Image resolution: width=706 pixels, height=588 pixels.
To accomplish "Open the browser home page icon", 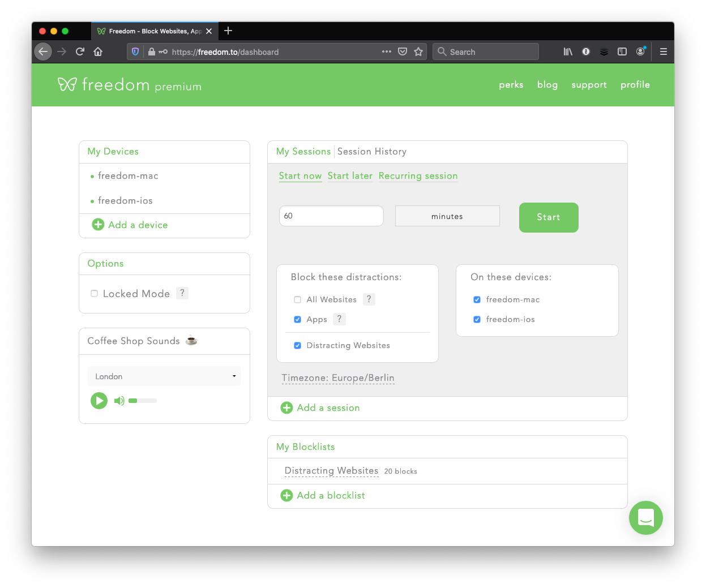I will [x=98, y=51].
